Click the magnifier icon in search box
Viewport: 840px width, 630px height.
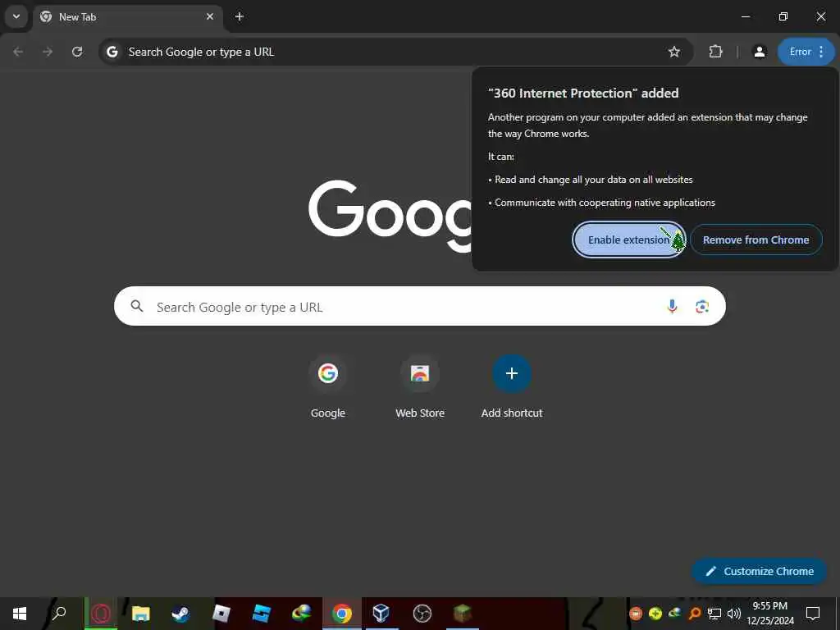tap(137, 306)
